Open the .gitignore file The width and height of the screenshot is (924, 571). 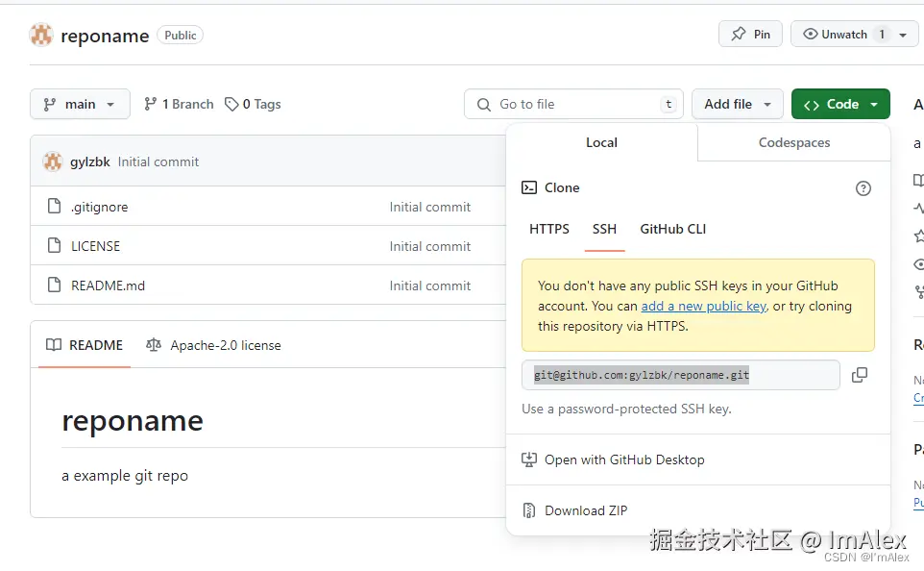[x=99, y=207]
